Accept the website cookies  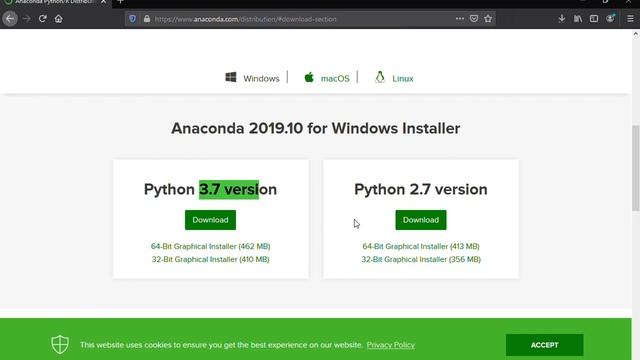pyautogui.click(x=544, y=345)
